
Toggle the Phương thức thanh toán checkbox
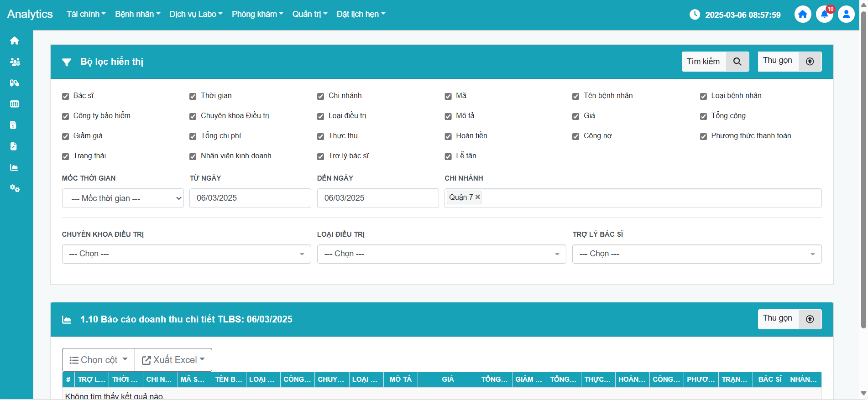(703, 136)
